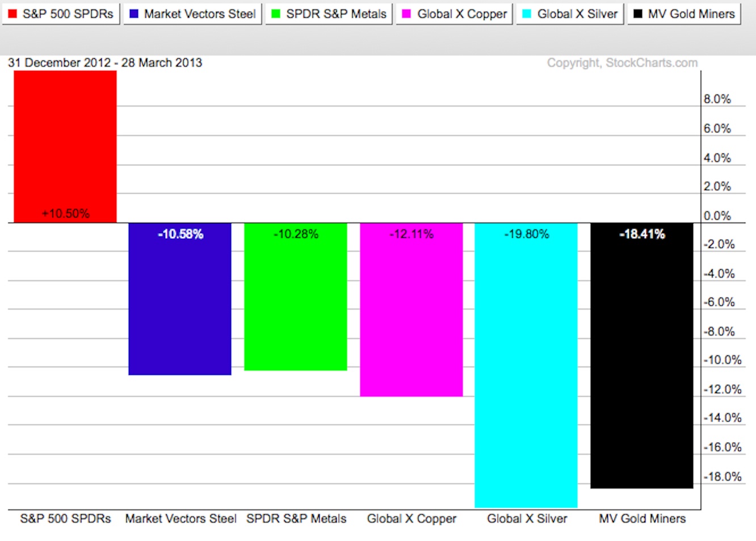Click the Global X Silver legend button
This screenshot has width=756, height=541.
coord(570,14)
